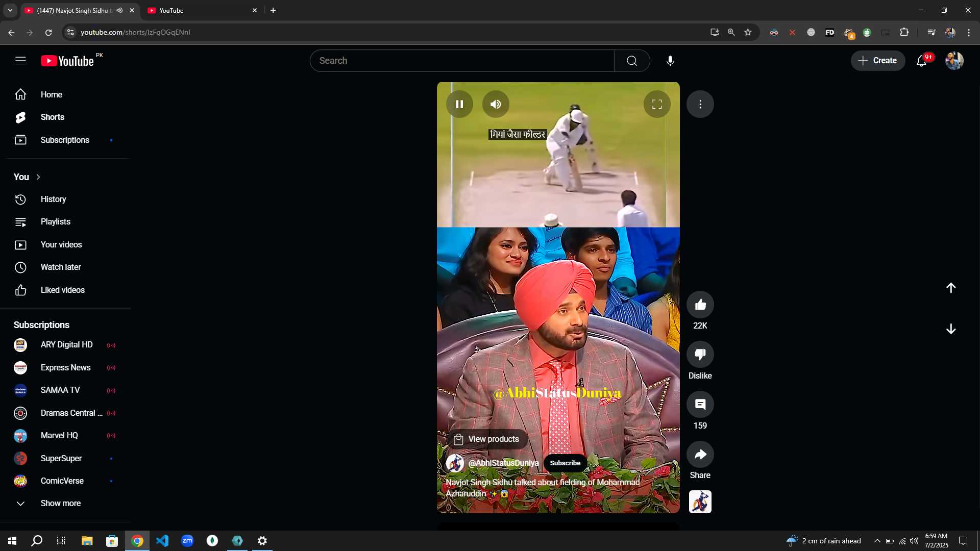Image resolution: width=980 pixels, height=551 pixels.
Task: Open Express News channel
Action: click(x=65, y=367)
